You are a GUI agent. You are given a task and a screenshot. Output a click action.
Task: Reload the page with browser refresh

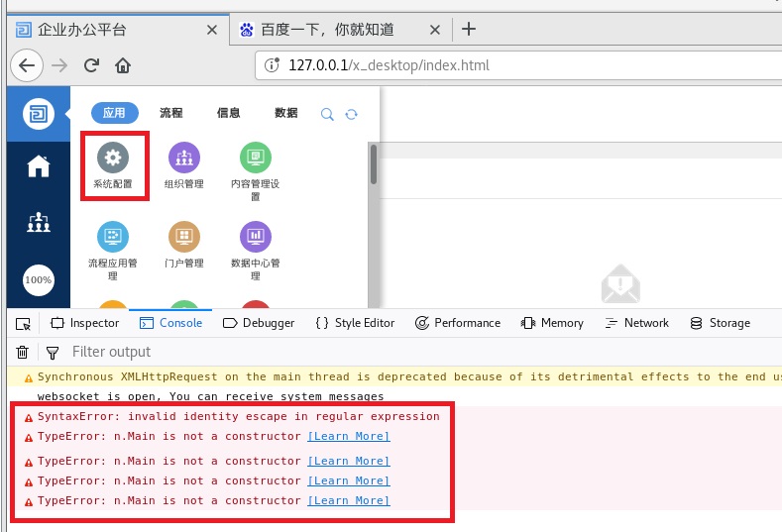point(91,65)
